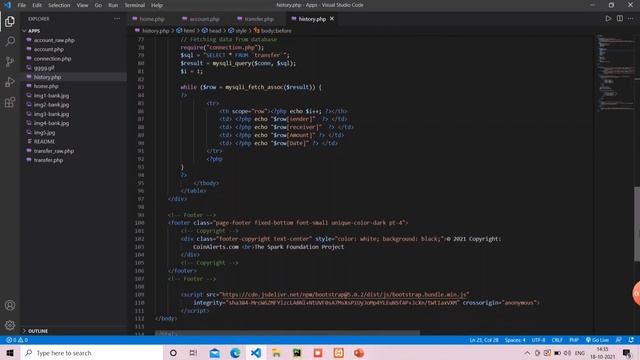
Task: Open transfer.php in explorer list
Action: click(x=48, y=160)
